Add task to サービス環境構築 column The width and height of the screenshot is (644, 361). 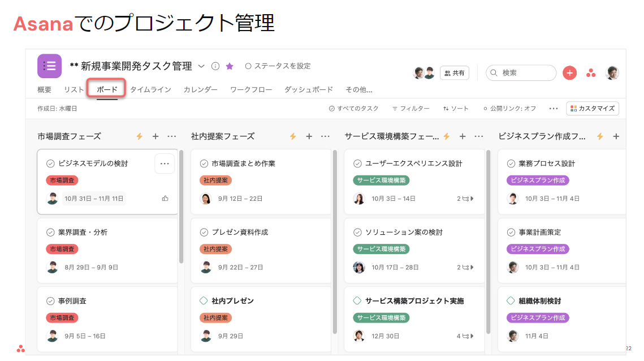pyautogui.click(x=463, y=136)
